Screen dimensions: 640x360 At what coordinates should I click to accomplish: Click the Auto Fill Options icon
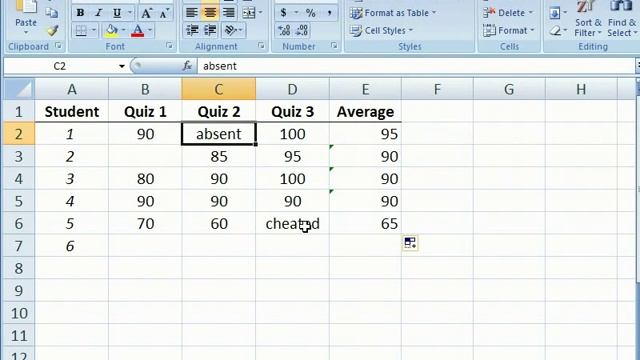coord(410,243)
